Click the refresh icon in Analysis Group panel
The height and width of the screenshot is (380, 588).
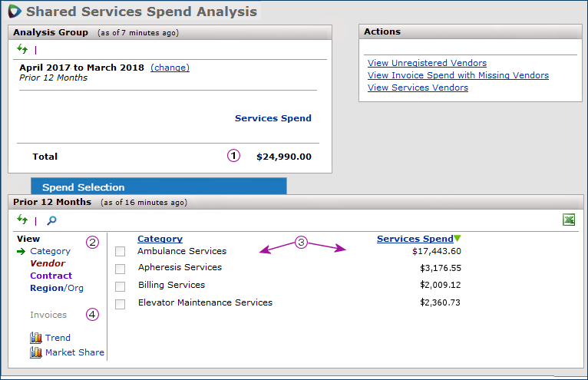[22, 49]
